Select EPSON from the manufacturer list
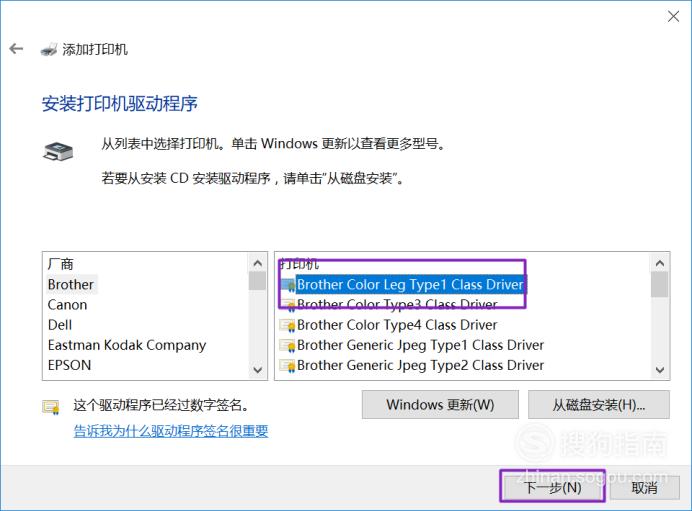692x511 pixels. pos(69,365)
